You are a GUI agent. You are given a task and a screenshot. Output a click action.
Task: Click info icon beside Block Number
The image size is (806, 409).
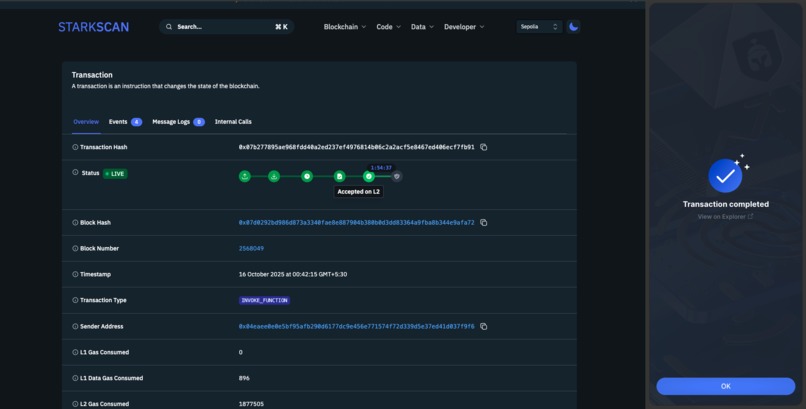click(x=75, y=248)
